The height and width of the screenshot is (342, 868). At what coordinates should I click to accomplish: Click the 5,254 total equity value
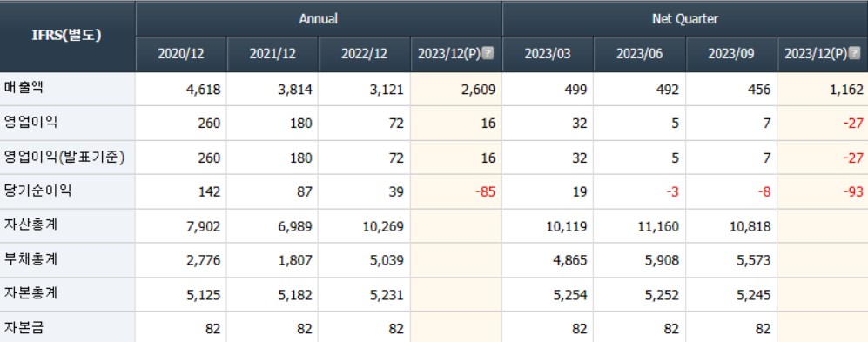(x=571, y=295)
